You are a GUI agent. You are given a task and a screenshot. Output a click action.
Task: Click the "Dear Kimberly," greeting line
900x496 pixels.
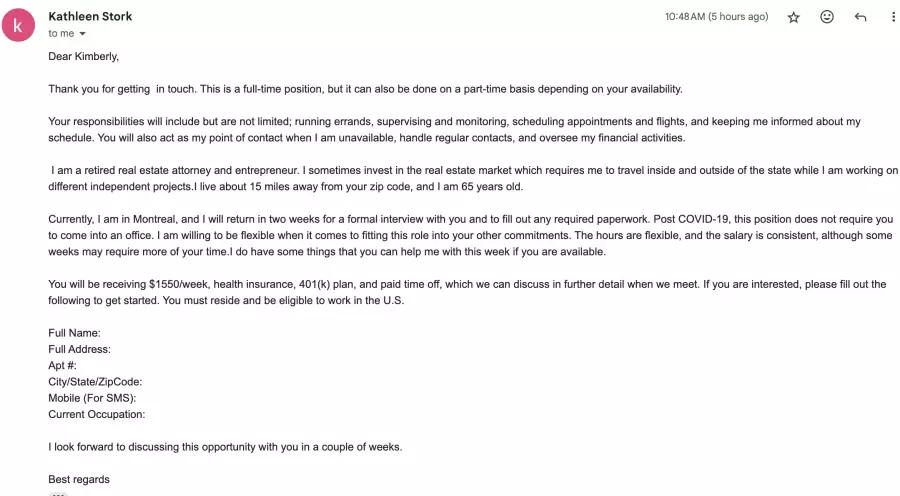click(83, 56)
